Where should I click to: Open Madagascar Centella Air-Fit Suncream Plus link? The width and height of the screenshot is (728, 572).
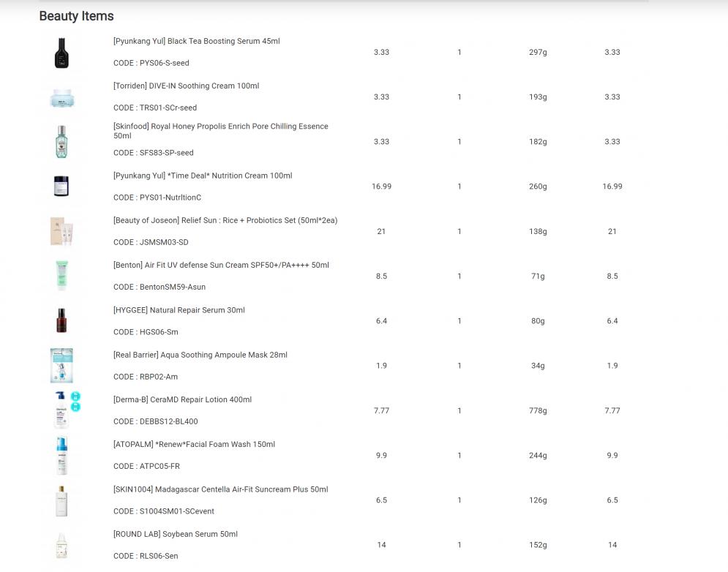point(220,489)
